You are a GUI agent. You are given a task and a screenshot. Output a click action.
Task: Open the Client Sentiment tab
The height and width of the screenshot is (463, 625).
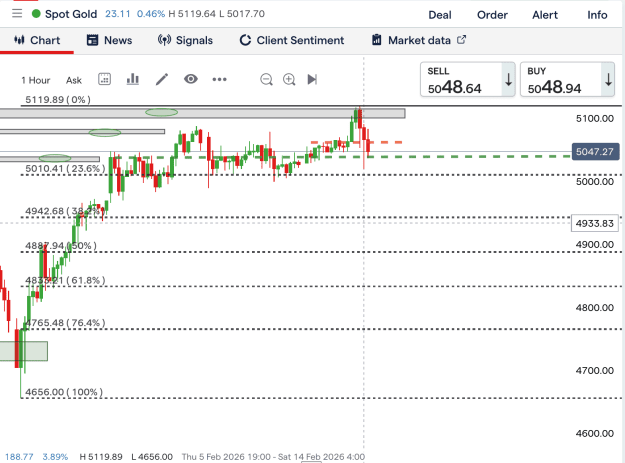pyautogui.click(x=292, y=40)
